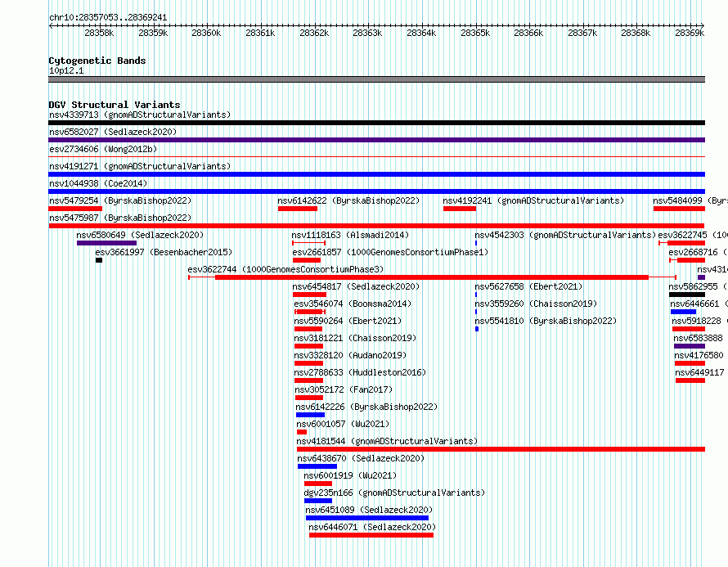This screenshot has width=728, height=567.
Task: Select the purple nsv6580649 variant bar
Action: tap(107, 243)
